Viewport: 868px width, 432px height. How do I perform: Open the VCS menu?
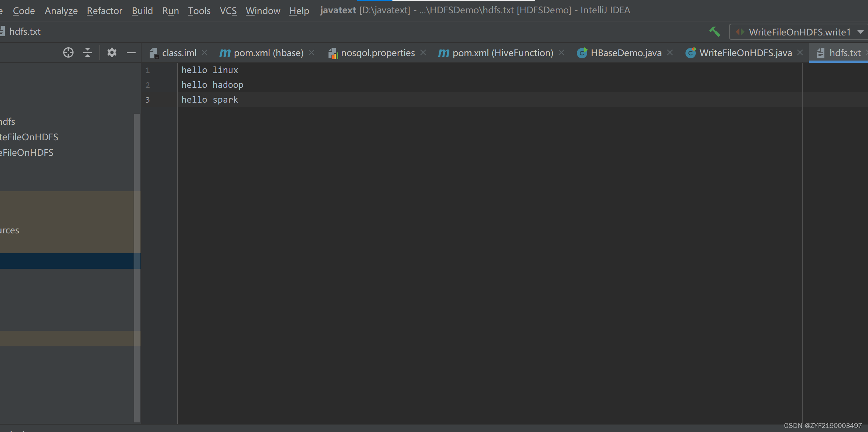[x=228, y=11]
